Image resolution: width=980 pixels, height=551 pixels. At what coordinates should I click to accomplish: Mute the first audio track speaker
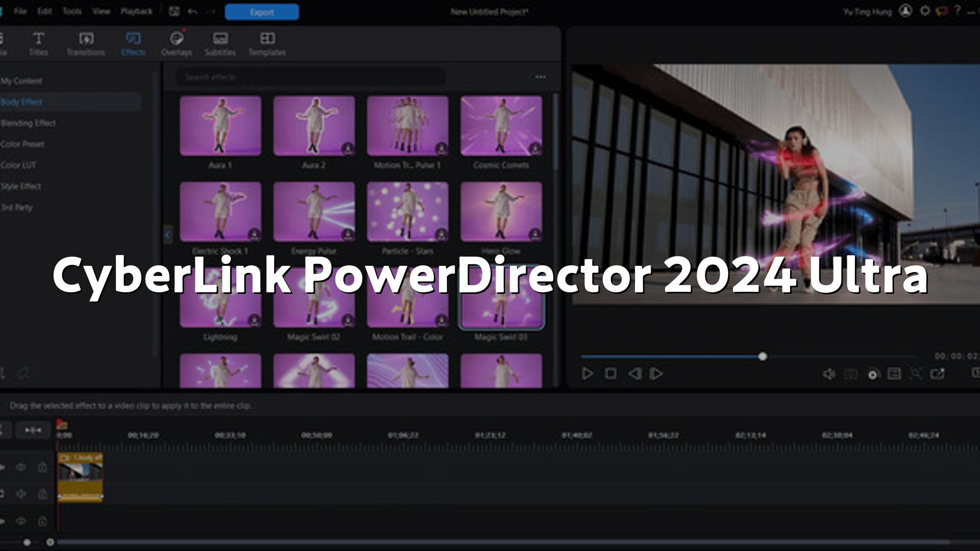pos(21,493)
